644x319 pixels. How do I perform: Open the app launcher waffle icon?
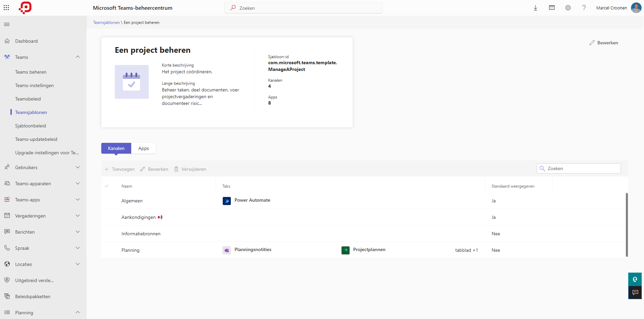click(x=6, y=8)
